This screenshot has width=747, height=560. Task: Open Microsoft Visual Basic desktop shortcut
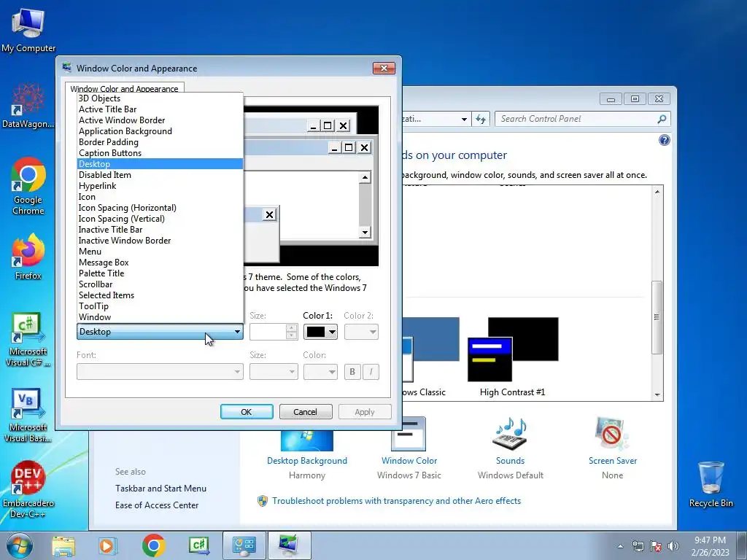28,415
